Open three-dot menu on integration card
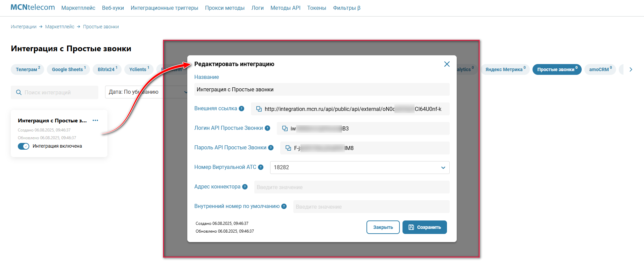 (x=95, y=120)
